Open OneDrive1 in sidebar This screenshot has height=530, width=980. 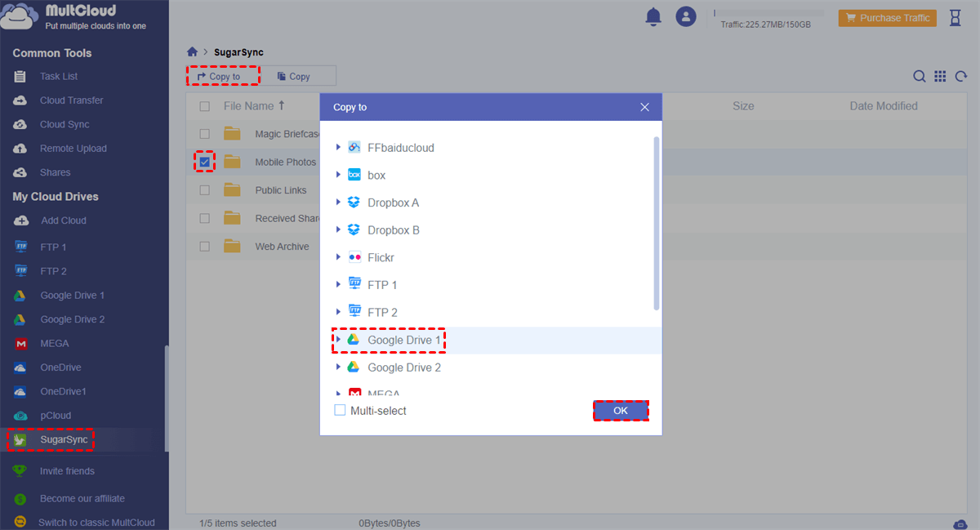pos(63,391)
